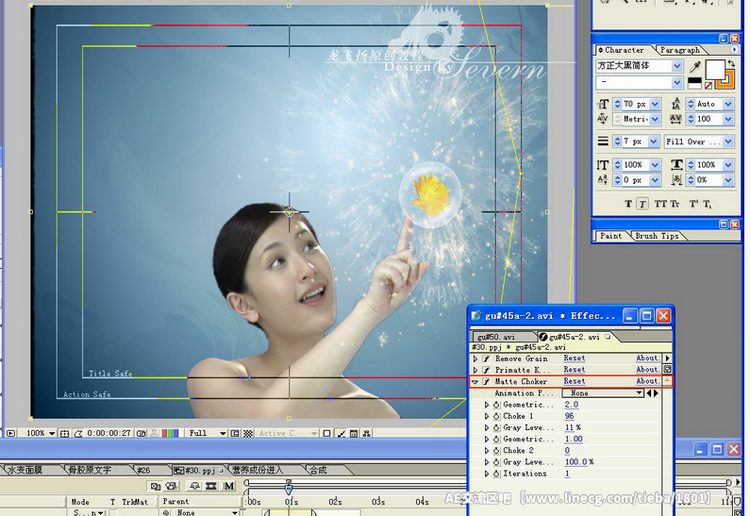The height and width of the screenshot is (516, 750).
Task: Switch to the Paragraph tab
Action: pyautogui.click(x=680, y=50)
